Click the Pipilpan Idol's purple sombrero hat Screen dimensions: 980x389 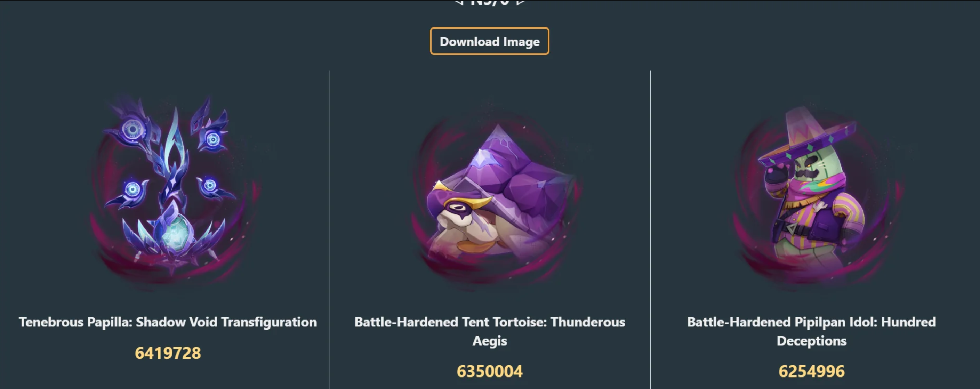pos(806,137)
